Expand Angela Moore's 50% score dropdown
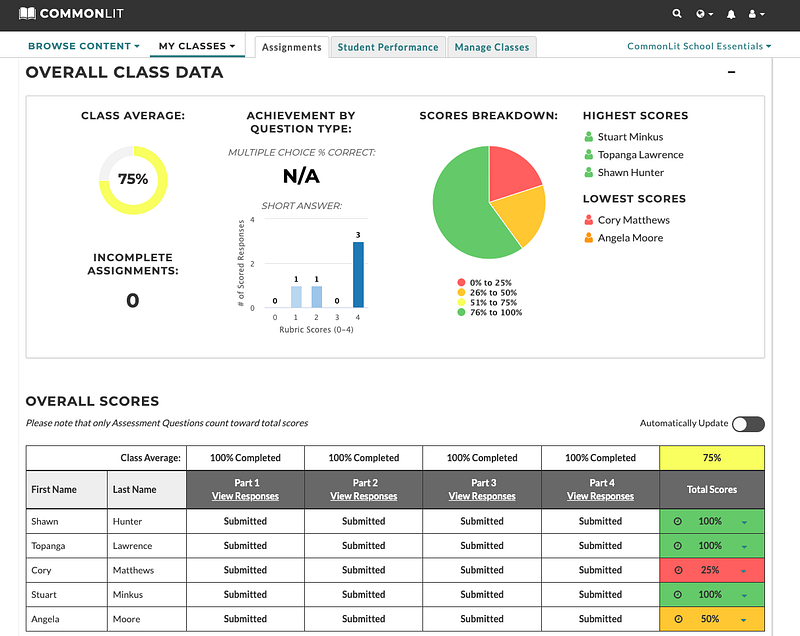The height and width of the screenshot is (636, 800). click(743, 620)
